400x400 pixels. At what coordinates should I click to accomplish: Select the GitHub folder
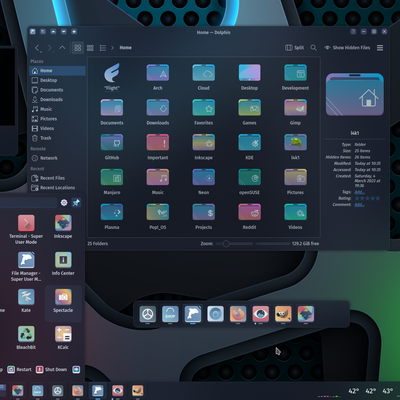pyautogui.click(x=112, y=147)
